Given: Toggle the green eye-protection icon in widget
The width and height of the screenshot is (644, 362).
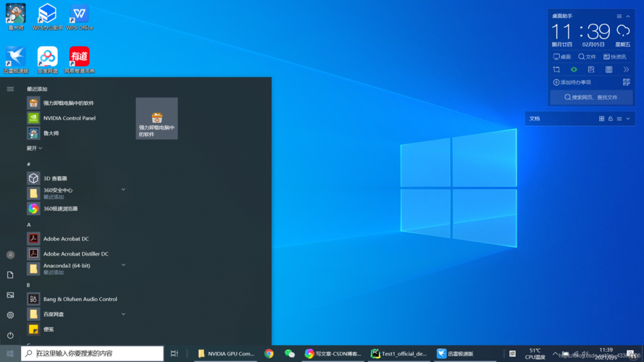Looking at the screenshot, I should coord(574,70).
